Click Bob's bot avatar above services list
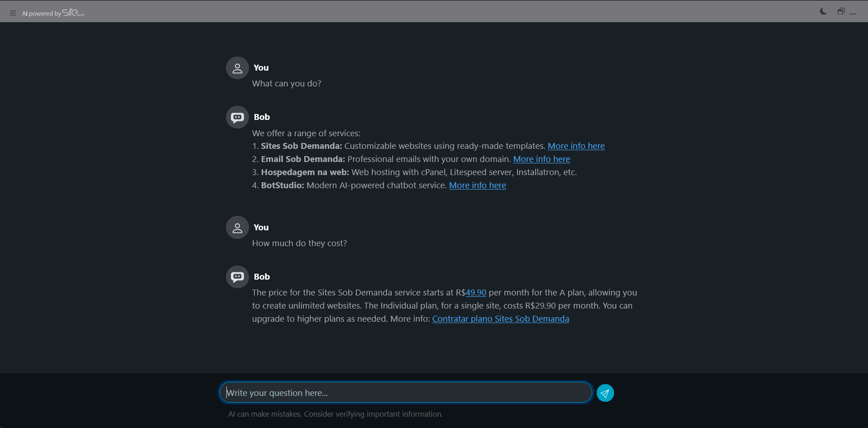Image resolution: width=868 pixels, height=428 pixels. 237,117
